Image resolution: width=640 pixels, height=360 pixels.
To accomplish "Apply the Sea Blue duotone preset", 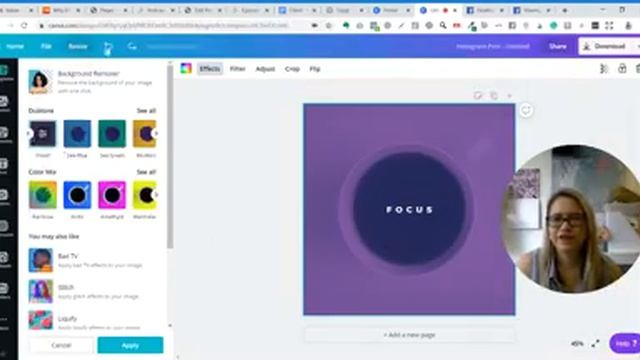I will [x=77, y=133].
